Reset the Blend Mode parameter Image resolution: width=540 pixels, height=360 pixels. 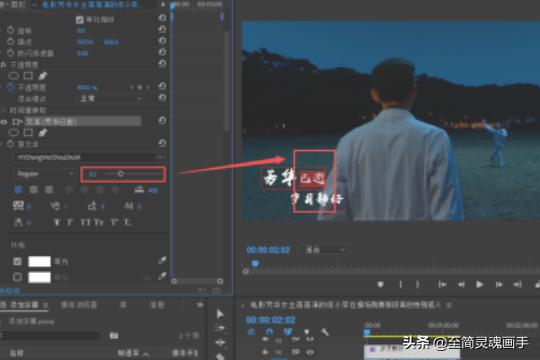(x=162, y=98)
